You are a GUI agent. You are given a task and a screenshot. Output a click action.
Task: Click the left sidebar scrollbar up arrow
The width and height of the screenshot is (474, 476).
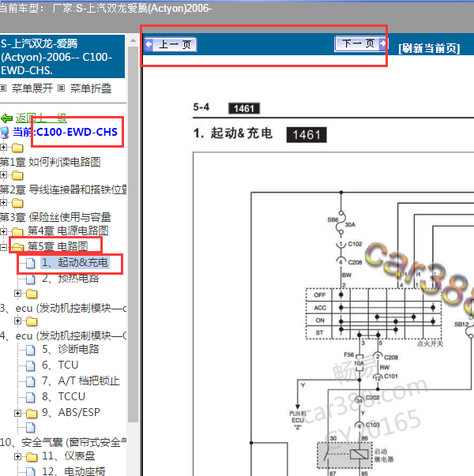pyautogui.click(x=133, y=40)
